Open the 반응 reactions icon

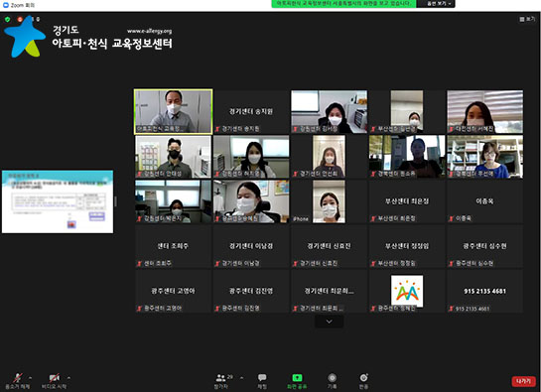point(363,377)
